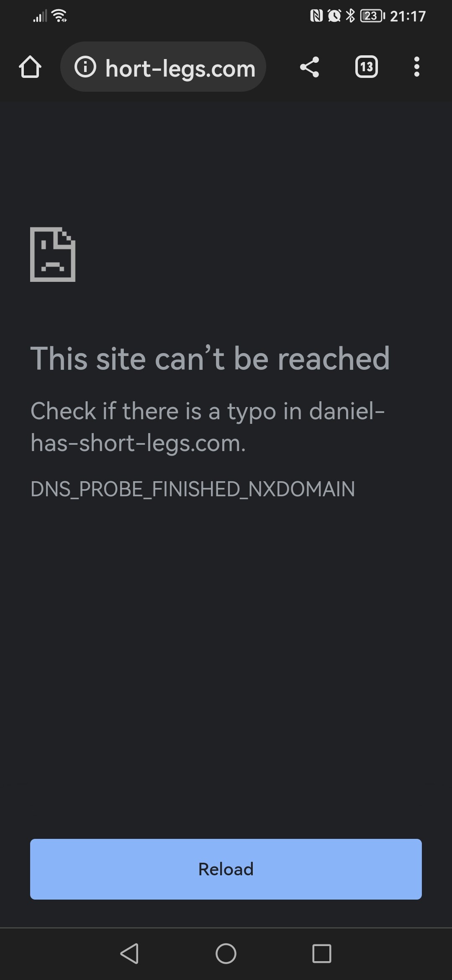The height and width of the screenshot is (980, 452).
Task: Tap the Wi-Fi status icon
Action: [x=59, y=16]
